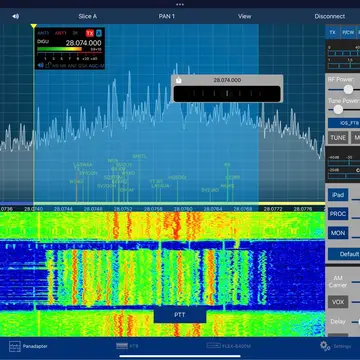Toggle QSK on the slice flag
This screenshot has height=360, width=360.
pyautogui.click(x=83, y=66)
